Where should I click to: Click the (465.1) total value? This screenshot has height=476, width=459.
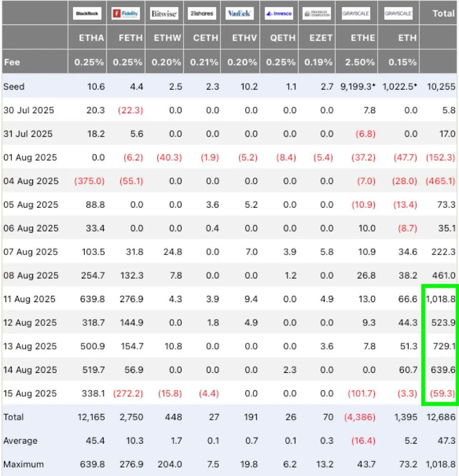[x=441, y=181]
